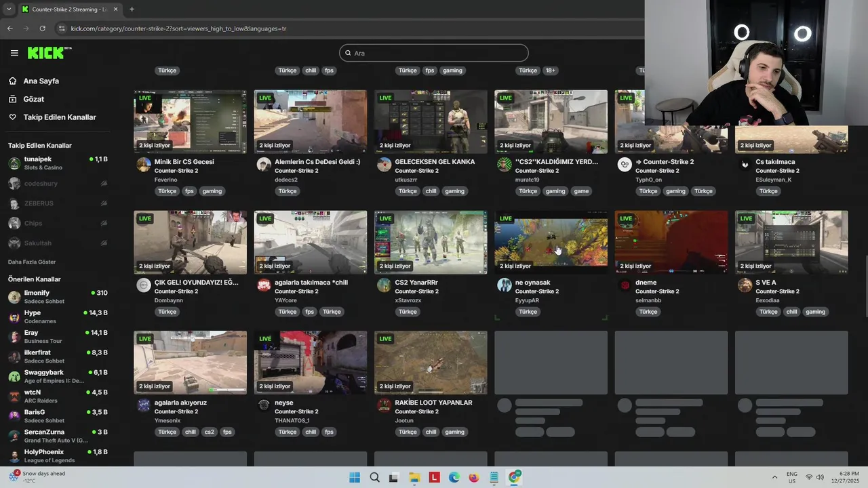
Task: Click the selmanbb channel avatar
Action: point(625,285)
